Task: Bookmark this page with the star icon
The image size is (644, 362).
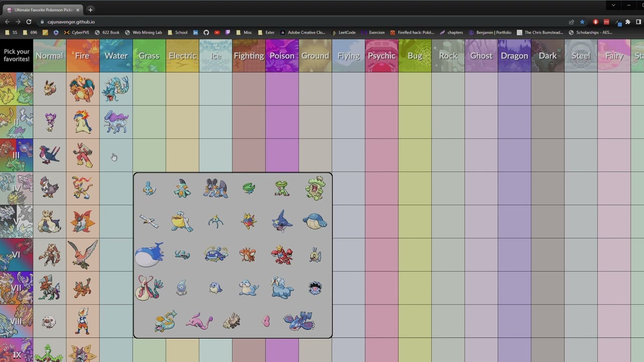Action: click(x=582, y=22)
